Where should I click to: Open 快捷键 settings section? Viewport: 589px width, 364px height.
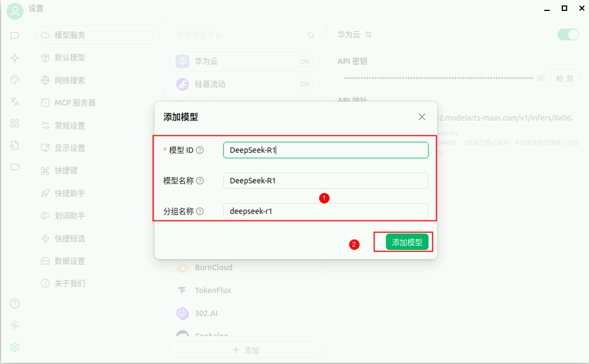point(97,171)
